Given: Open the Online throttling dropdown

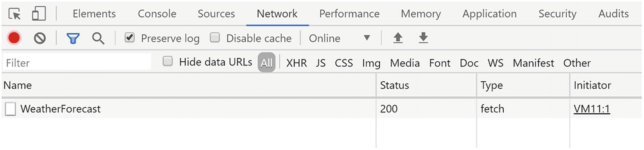Looking at the screenshot, I should [340, 38].
